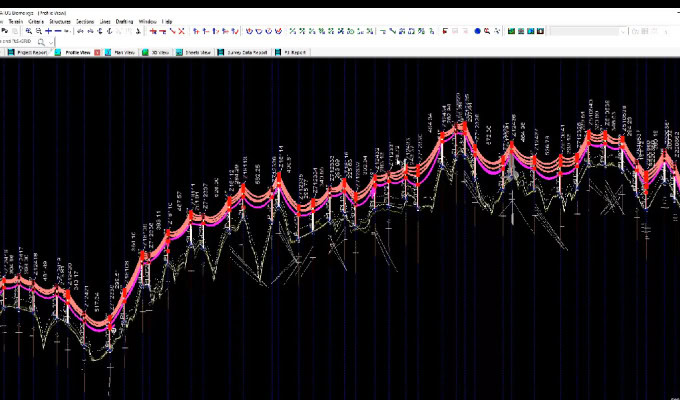Screen dimensions: 680x400
Task: Click the search magnifier below the toolbar
Action: pyautogui.click(x=41, y=42)
